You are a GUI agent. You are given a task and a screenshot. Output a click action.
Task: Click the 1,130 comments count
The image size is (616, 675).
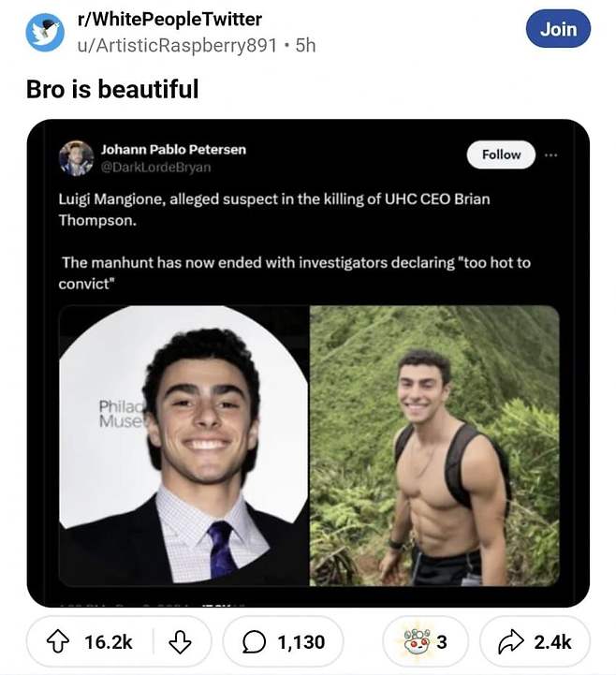point(301,641)
